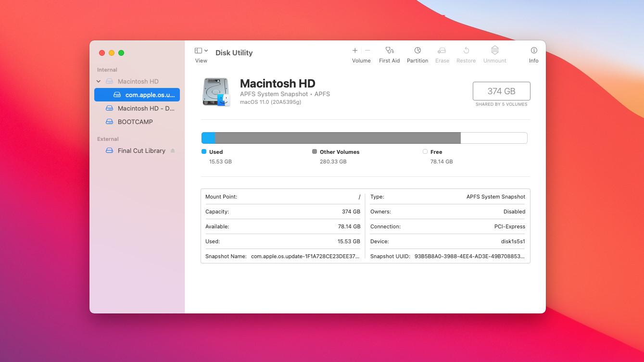The width and height of the screenshot is (644, 362).
Task: Click the Snapshot UUID value
Action: coord(470,256)
